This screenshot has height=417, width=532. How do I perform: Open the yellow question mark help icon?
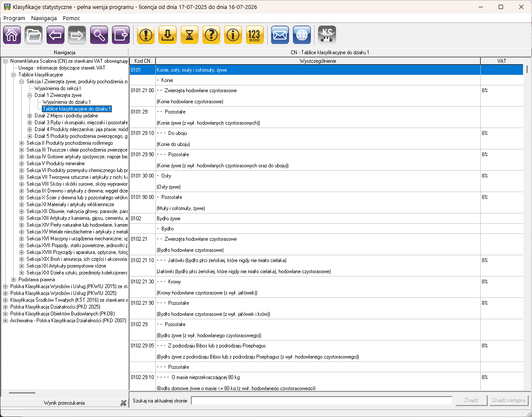coord(211,35)
